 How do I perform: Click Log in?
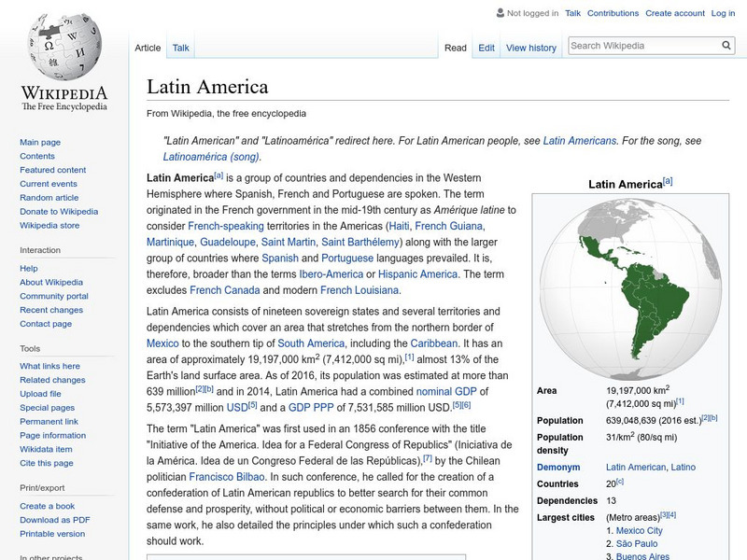pos(723,13)
